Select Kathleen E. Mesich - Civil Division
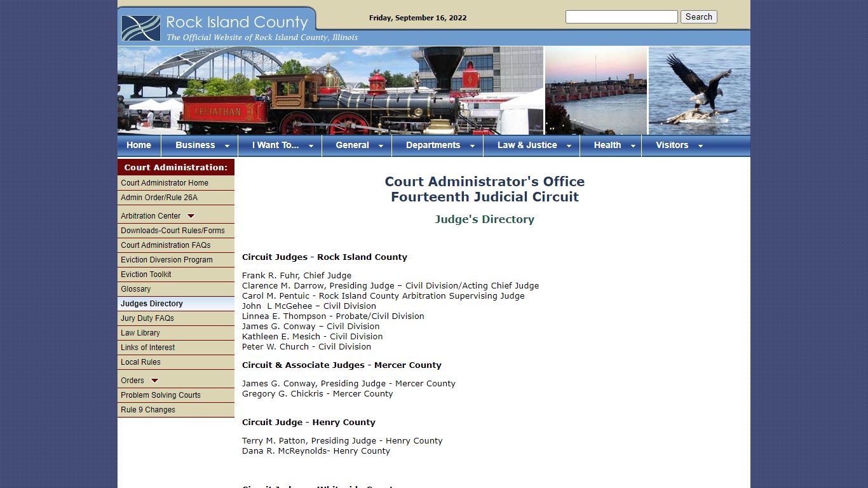868x488 pixels. pos(313,337)
